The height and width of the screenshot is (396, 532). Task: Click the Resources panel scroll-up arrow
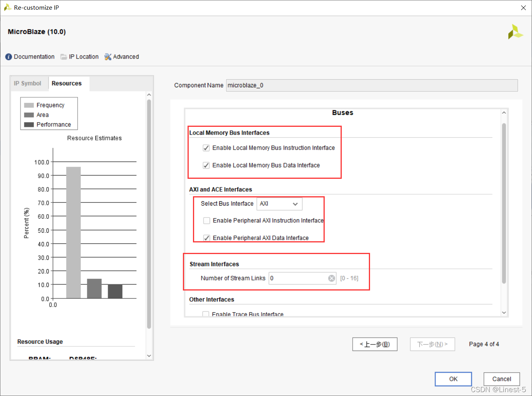pyautogui.click(x=149, y=95)
